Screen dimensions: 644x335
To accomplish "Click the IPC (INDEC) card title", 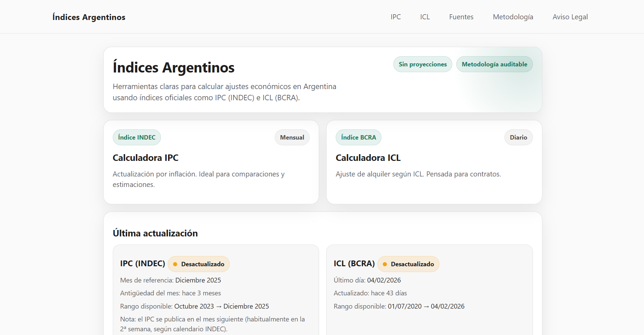I will click(x=143, y=263).
